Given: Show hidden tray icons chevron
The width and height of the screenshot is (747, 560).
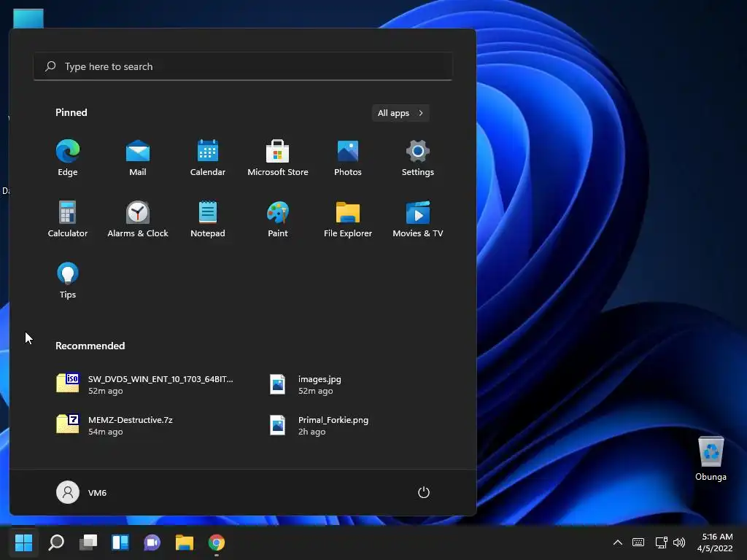Looking at the screenshot, I should (x=617, y=542).
